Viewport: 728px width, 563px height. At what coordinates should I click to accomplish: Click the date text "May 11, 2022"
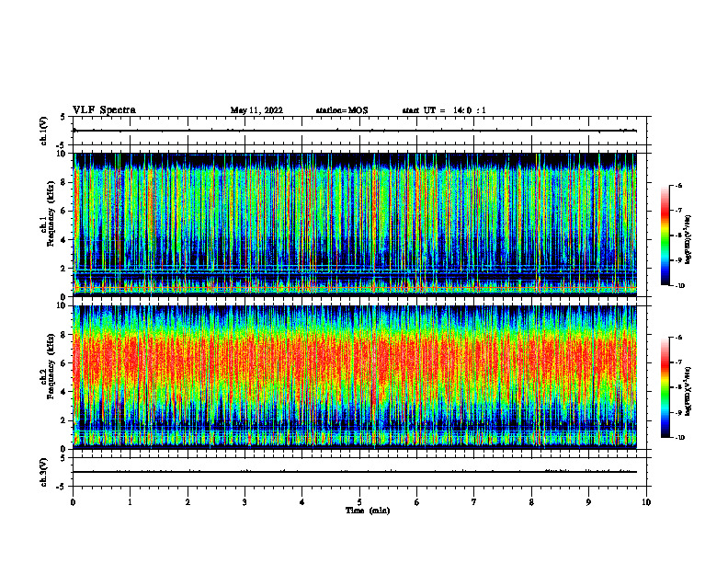256,110
